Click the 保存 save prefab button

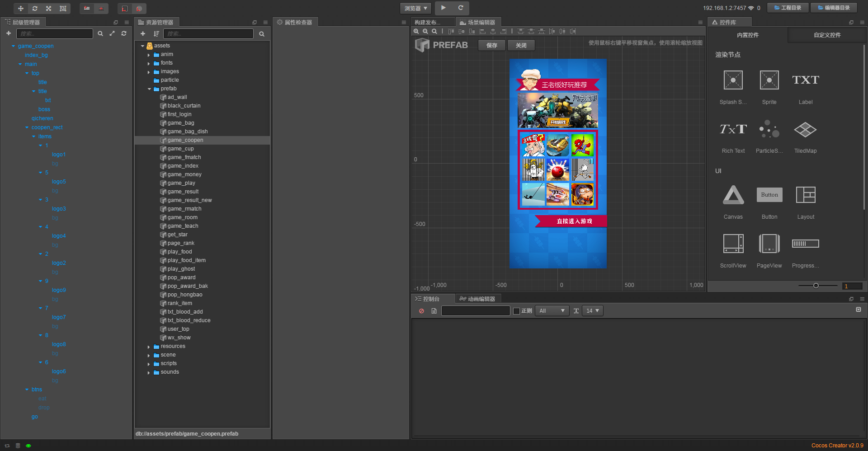pos(492,45)
